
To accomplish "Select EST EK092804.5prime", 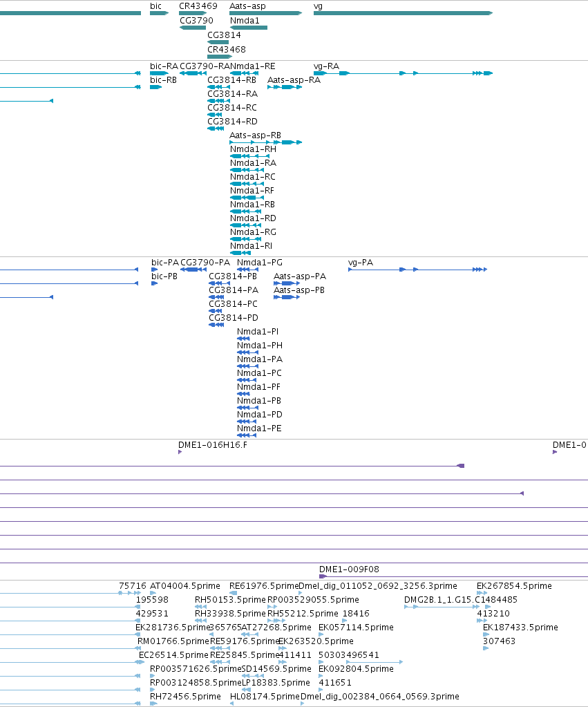I will [321, 676].
